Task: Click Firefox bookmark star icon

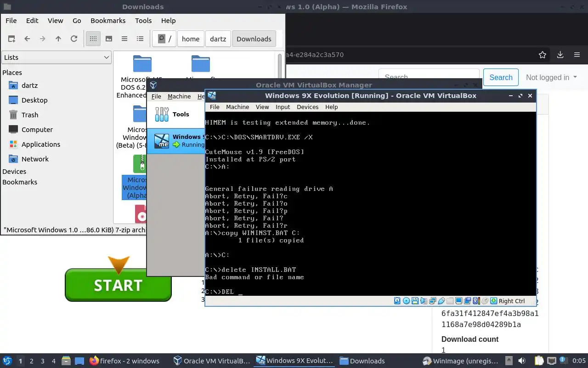Action: tap(543, 55)
